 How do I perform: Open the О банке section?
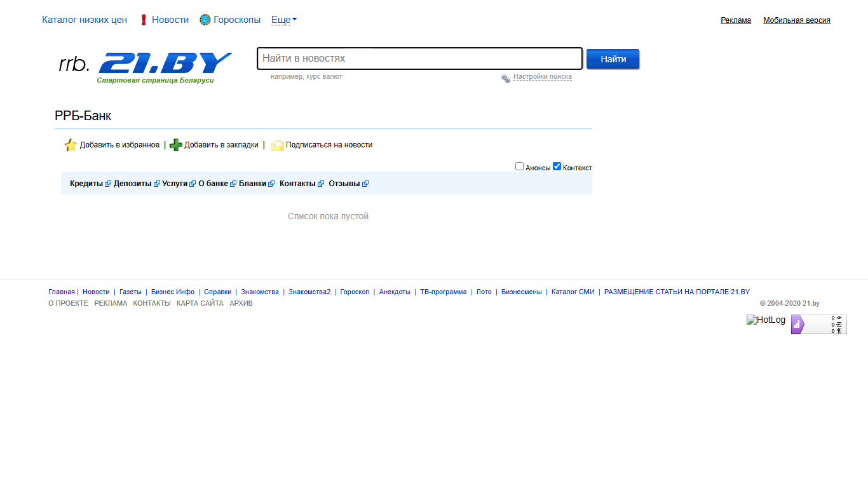213,184
